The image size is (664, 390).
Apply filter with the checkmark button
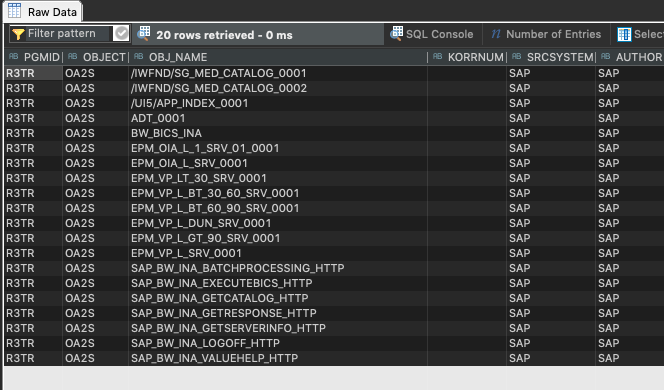click(x=121, y=33)
